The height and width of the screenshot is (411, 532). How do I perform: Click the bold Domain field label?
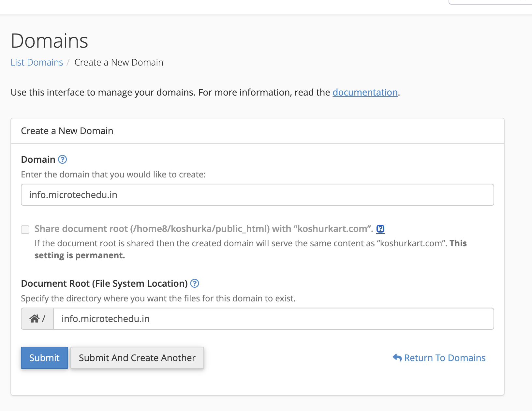point(38,160)
